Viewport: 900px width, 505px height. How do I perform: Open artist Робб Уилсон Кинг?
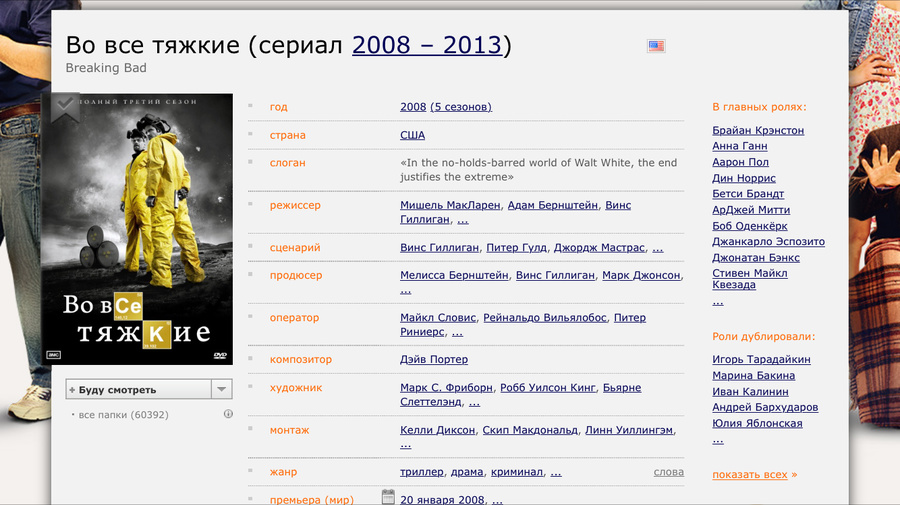point(548,387)
